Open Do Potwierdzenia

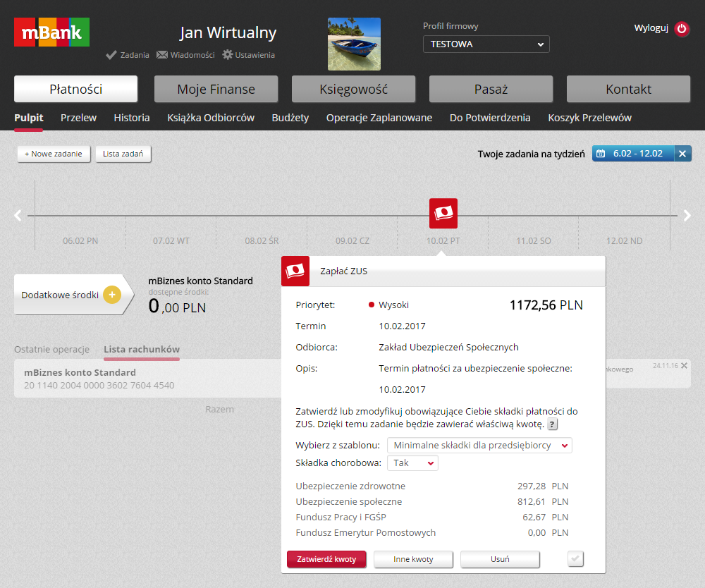click(490, 118)
